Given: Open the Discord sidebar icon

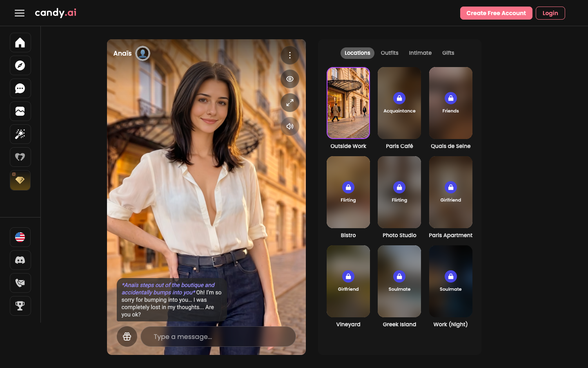Looking at the screenshot, I should coord(20,260).
